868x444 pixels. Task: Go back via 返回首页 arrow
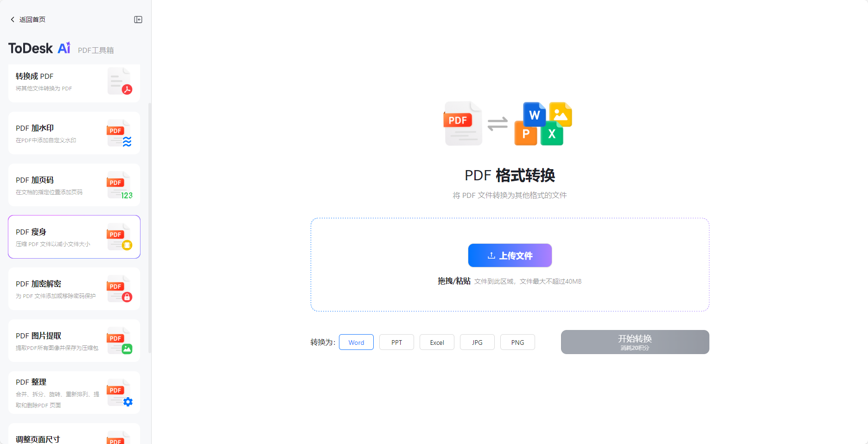point(13,19)
